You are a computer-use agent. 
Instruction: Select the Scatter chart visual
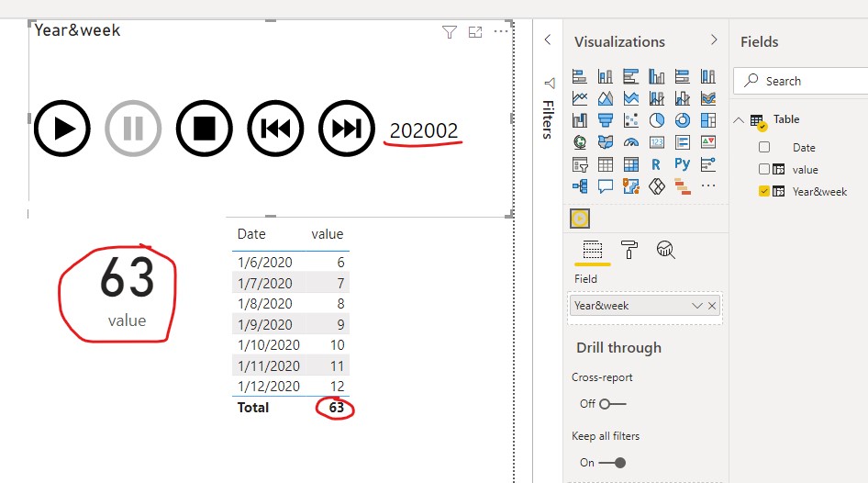tap(630, 120)
